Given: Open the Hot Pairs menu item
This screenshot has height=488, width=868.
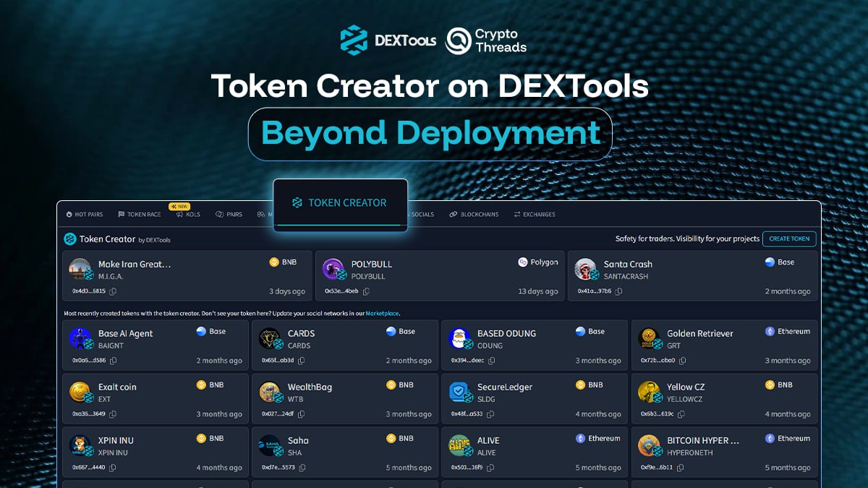Looking at the screenshot, I should (85, 214).
